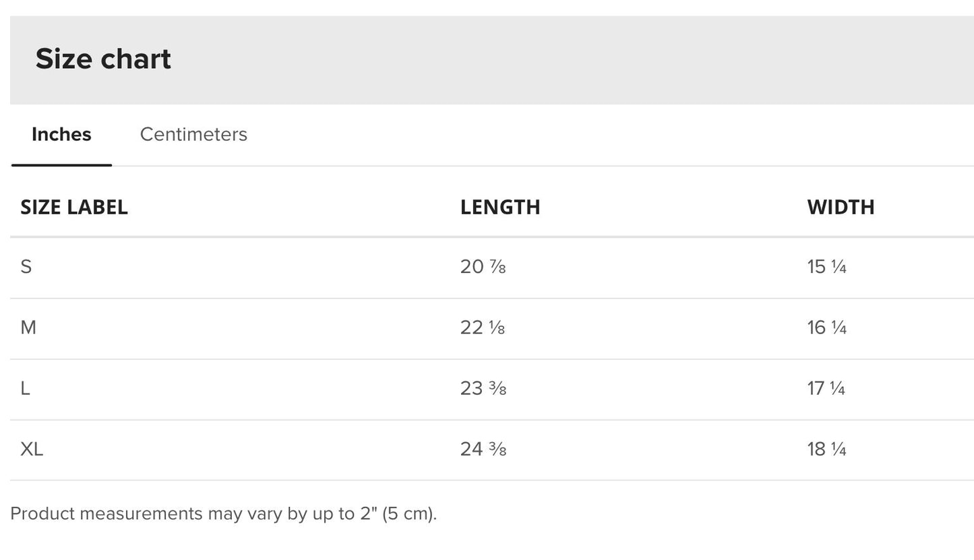
Task: Click the Size chart heading
Action: (103, 59)
